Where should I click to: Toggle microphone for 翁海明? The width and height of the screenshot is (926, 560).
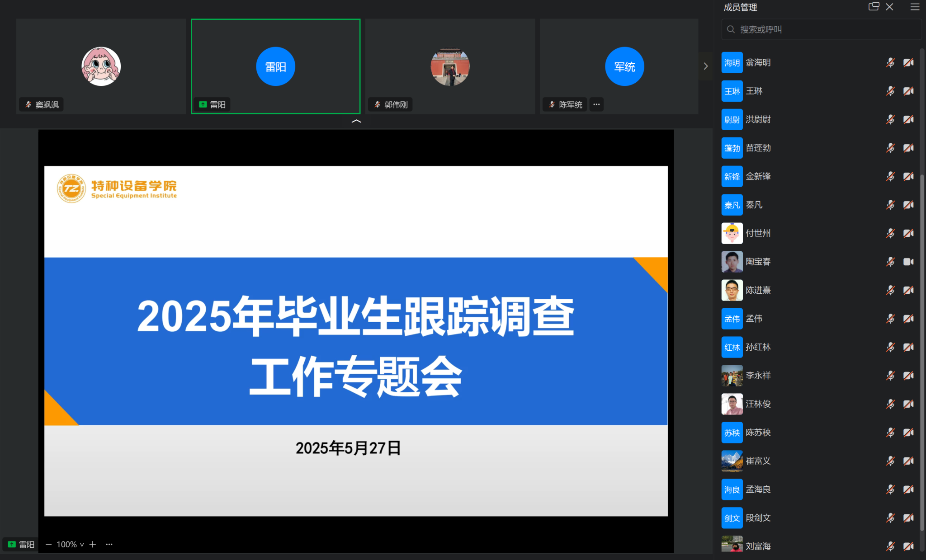pyautogui.click(x=890, y=63)
